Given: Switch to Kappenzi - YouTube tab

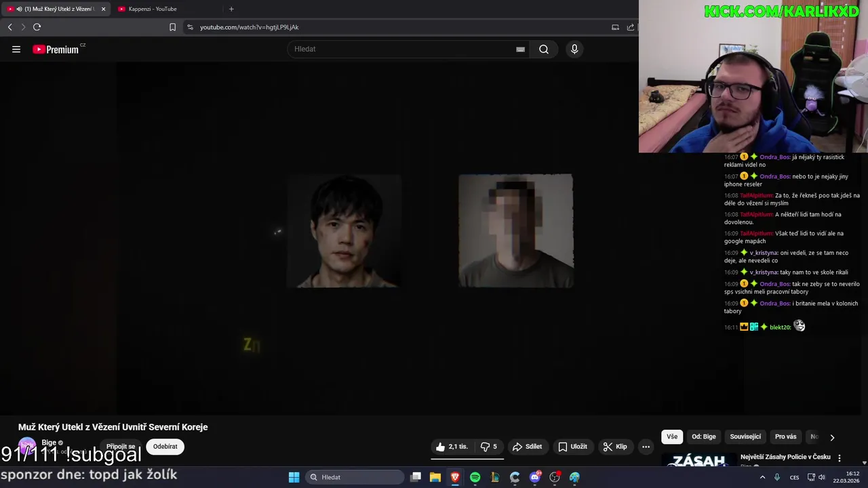Looking at the screenshot, I should click(153, 9).
